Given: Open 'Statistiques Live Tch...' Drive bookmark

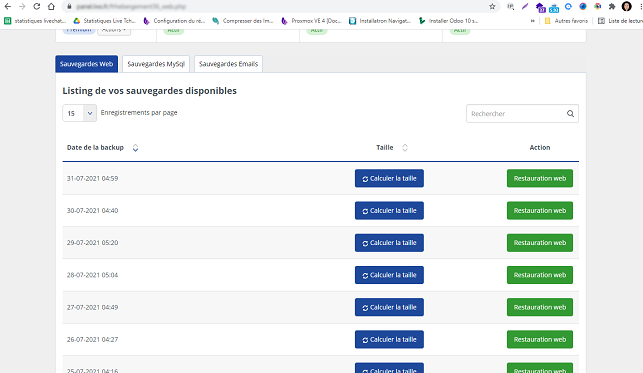Looking at the screenshot, I should point(104,20).
